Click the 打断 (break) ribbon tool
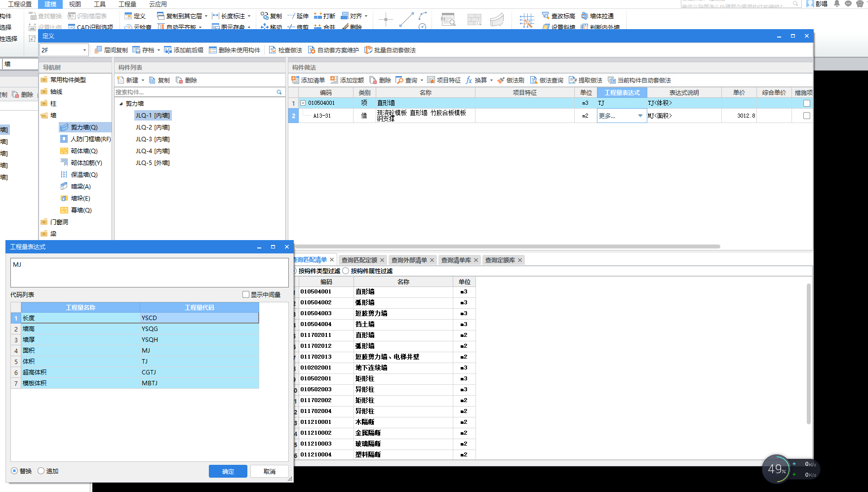The height and width of the screenshot is (492, 868). [324, 16]
